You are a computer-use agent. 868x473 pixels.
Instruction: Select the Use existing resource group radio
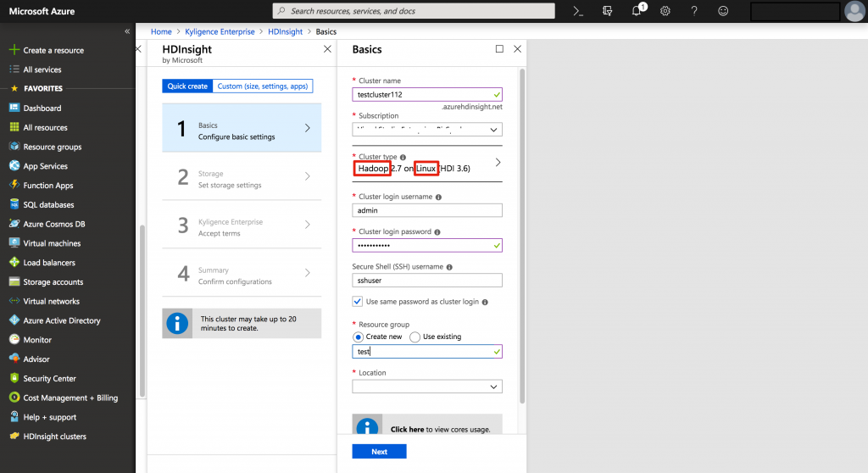415,337
